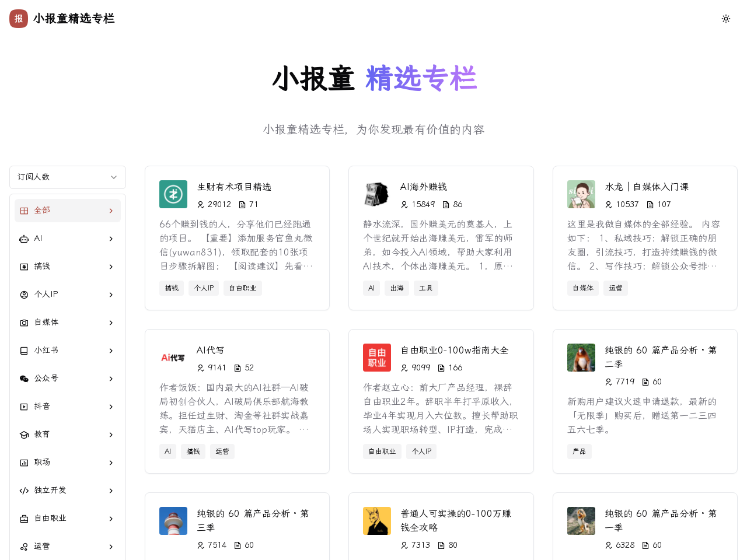This screenshot has height=560, width=747.
Task: Toggle the light/dark theme sun icon
Action: click(726, 19)
